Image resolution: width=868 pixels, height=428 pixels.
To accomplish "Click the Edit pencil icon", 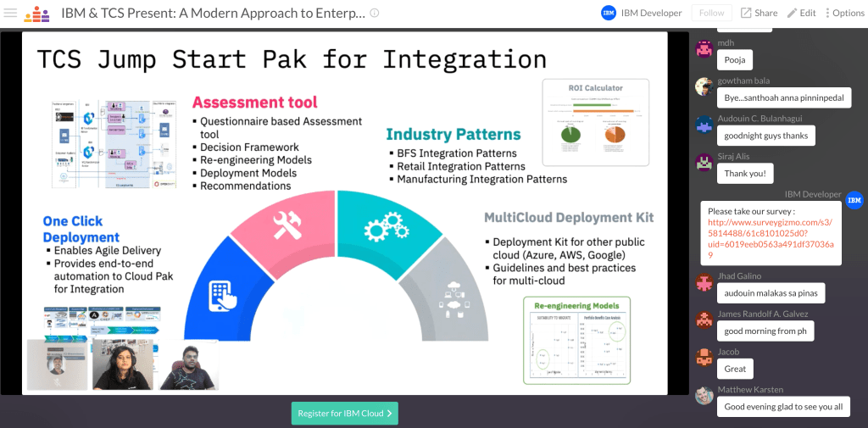I will click(x=793, y=13).
